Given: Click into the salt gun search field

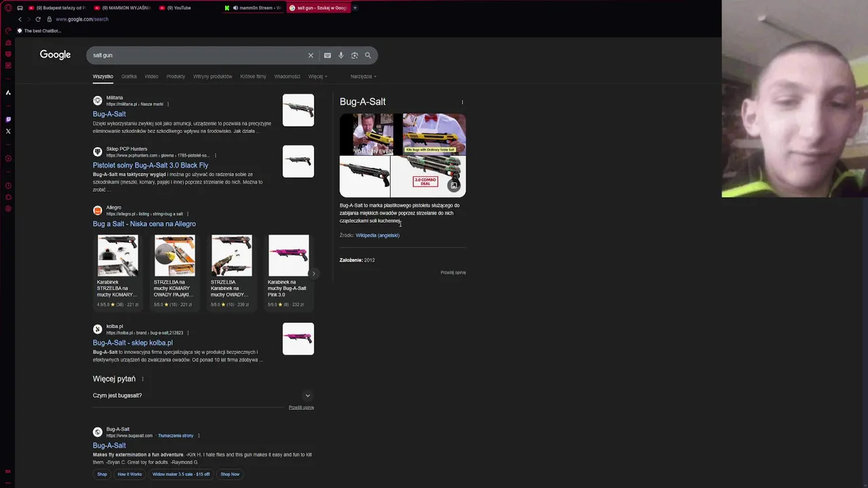Looking at the screenshot, I should 197,56.
